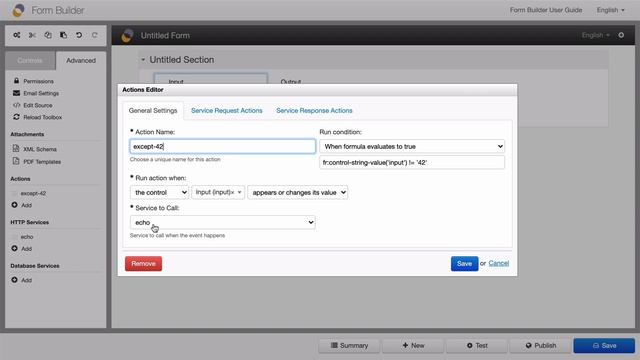
Task: Click the Copy icon in toolbar
Action: pyautogui.click(x=48, y=35)
